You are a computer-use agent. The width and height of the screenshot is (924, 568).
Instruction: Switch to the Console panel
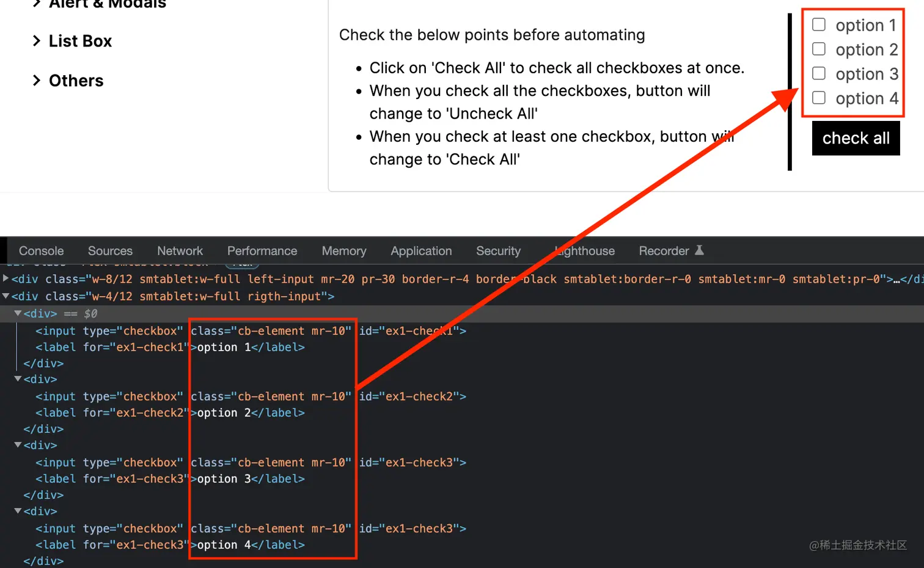click(x=40, y=251)
